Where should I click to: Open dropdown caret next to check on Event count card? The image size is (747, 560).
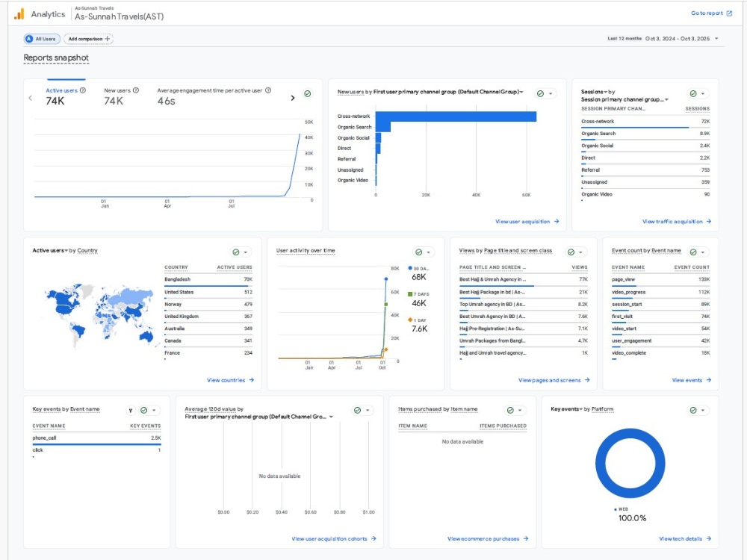(x=703, y=252)
